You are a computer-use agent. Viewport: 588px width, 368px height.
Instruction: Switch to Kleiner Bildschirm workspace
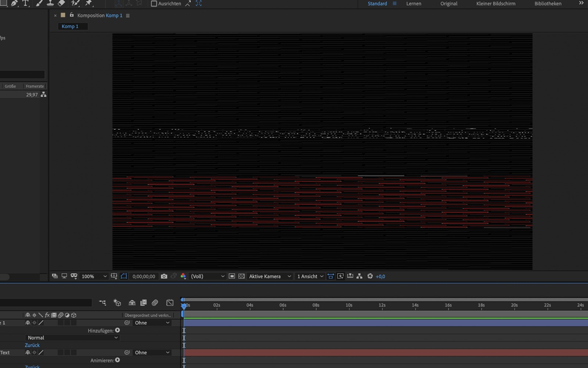click(495, 4)
